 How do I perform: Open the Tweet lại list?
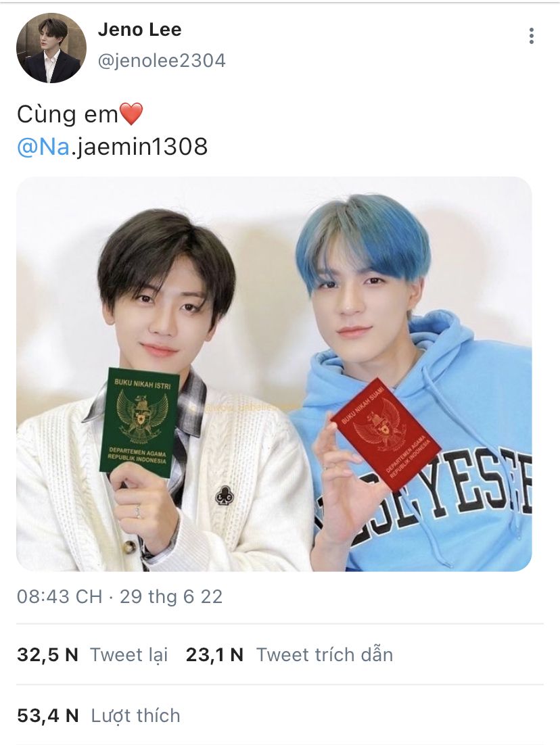tap(129, 654)
